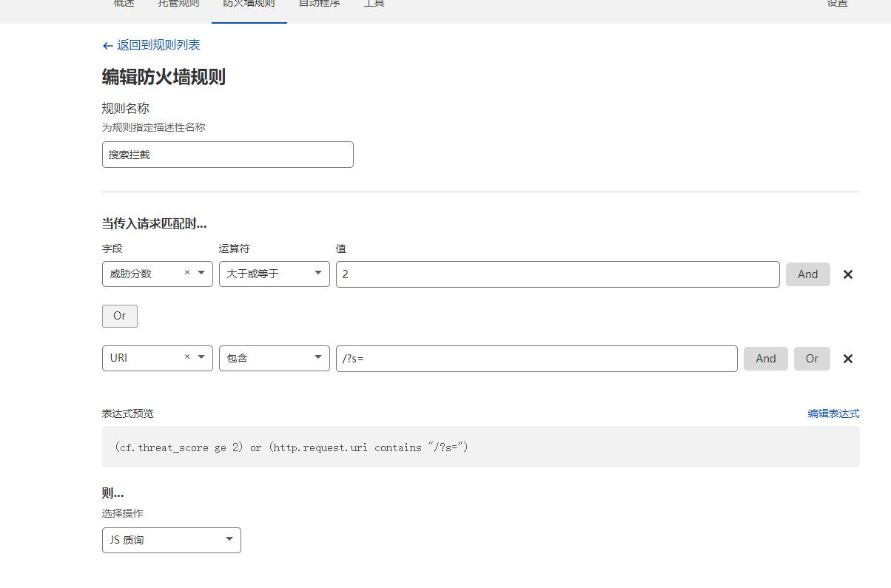Image resolution: width=891 pixels, height=588 pixels.
Task: Remove the threat score condition row
Action: (x=848, y=274)
